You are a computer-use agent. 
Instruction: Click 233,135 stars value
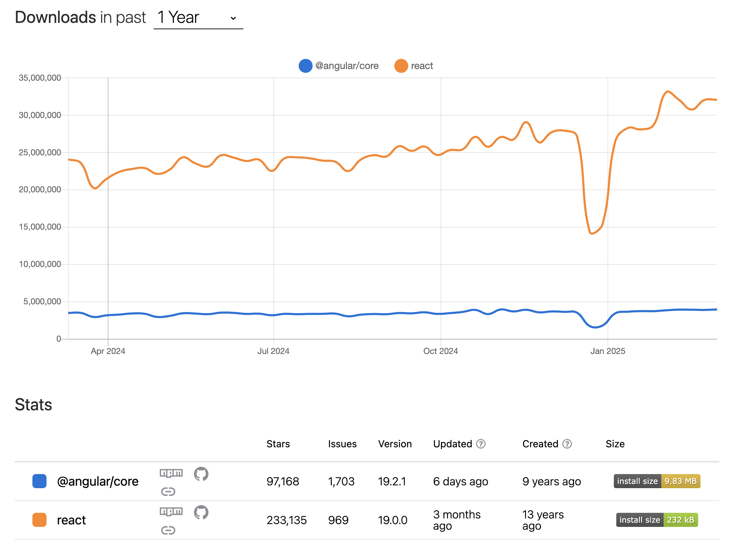point(287,520)
